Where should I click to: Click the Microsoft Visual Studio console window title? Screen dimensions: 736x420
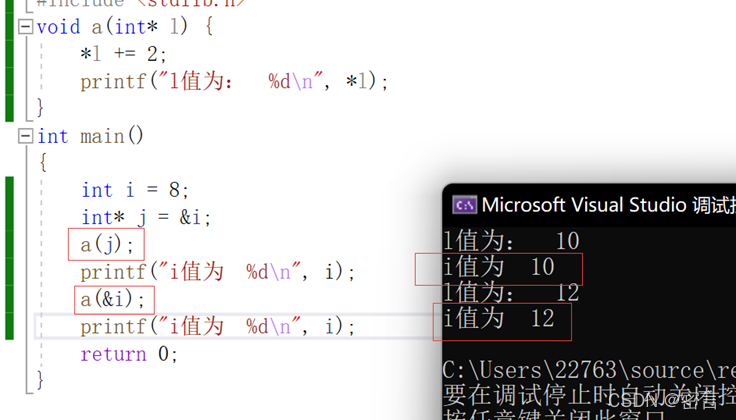click(608, 205)
